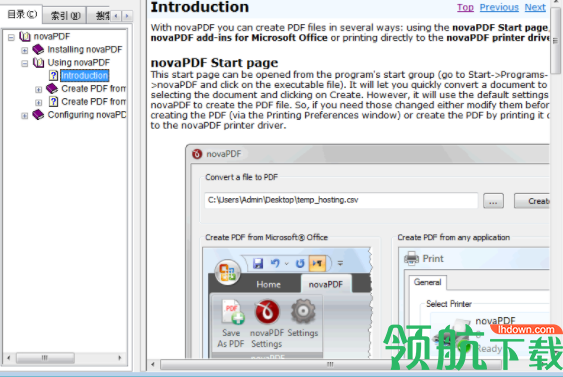Click the purple book icon before first Create PDF from
Image resolution: width=563 pixels, height=377 pixels.
[52, 88]
